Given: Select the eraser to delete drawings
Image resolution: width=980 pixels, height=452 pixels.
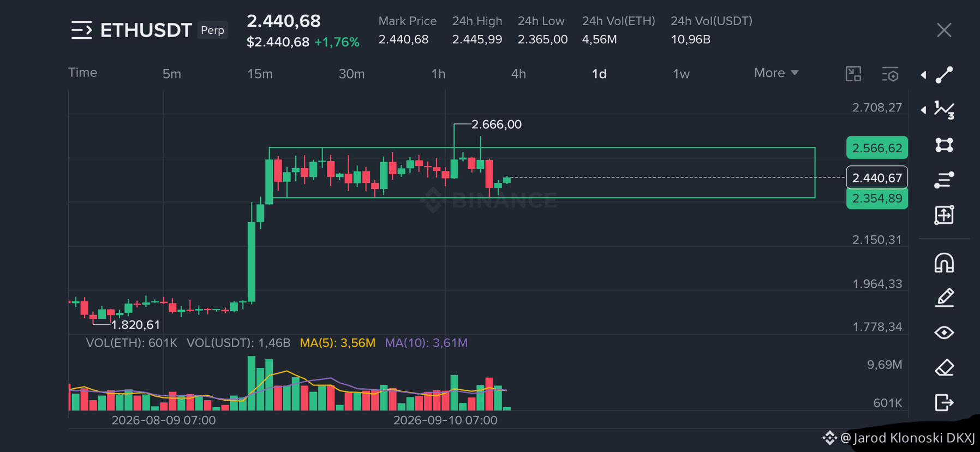Looking at the screenshot, I should tap(944, 367).
